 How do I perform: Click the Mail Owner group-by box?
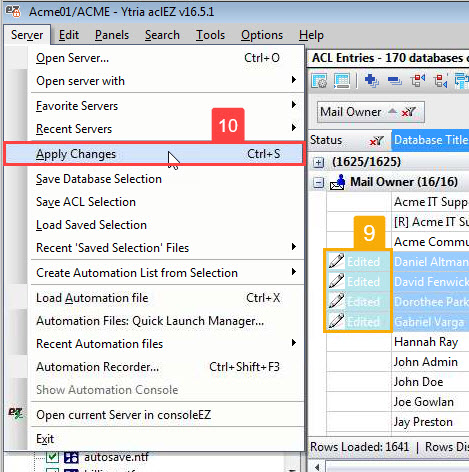point(370,112)
